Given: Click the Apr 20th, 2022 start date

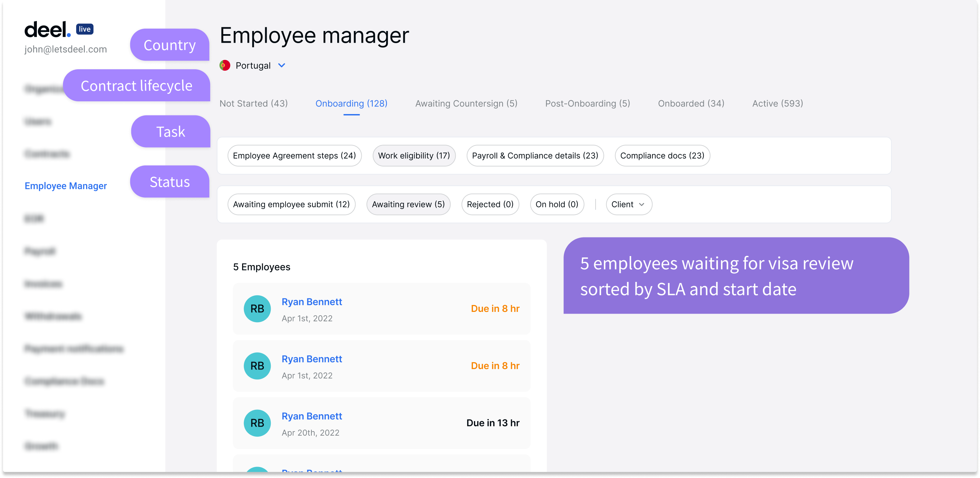Looking at the screenshot, I should point(310,433).
